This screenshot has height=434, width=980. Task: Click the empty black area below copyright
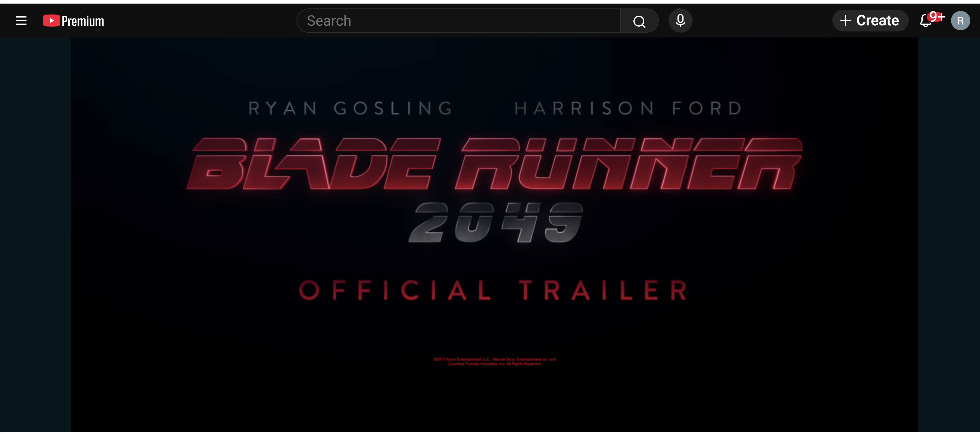click(495, 400)
